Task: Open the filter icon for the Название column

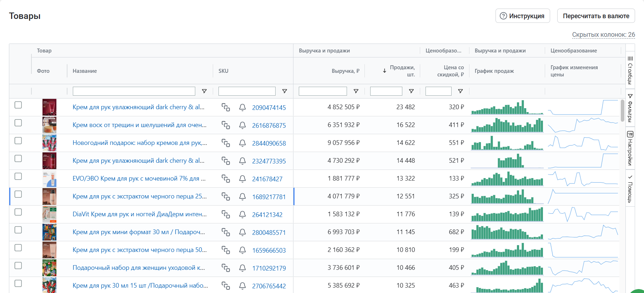Action: (204, 91)
